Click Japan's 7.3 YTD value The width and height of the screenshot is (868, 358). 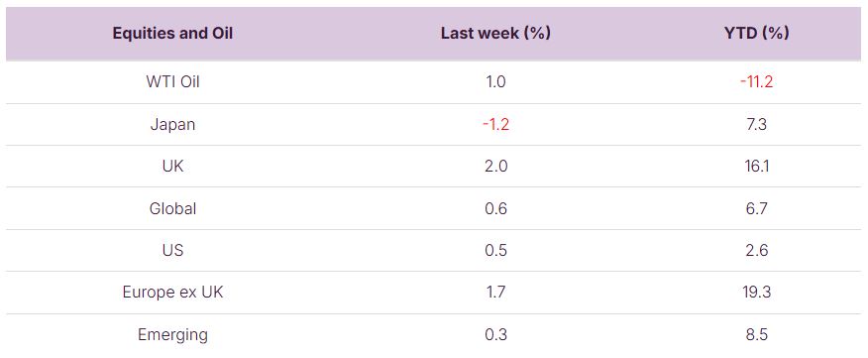point(756,124)
